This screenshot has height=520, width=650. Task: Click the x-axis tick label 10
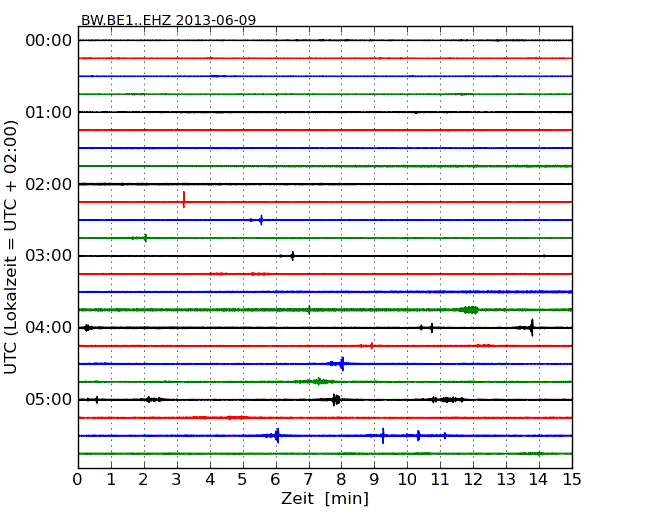tap(407, 480)
